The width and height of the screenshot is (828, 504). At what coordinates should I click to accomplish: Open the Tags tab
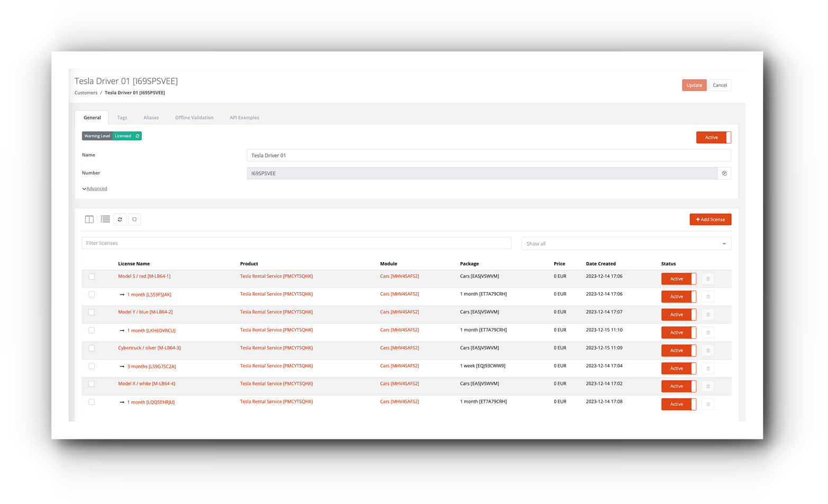(122, 118)
